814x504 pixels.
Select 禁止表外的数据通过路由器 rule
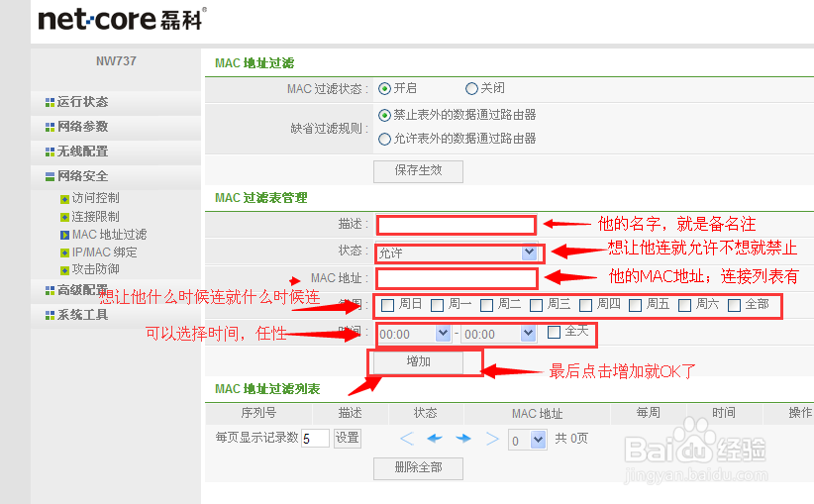click(x=384, y=115)
